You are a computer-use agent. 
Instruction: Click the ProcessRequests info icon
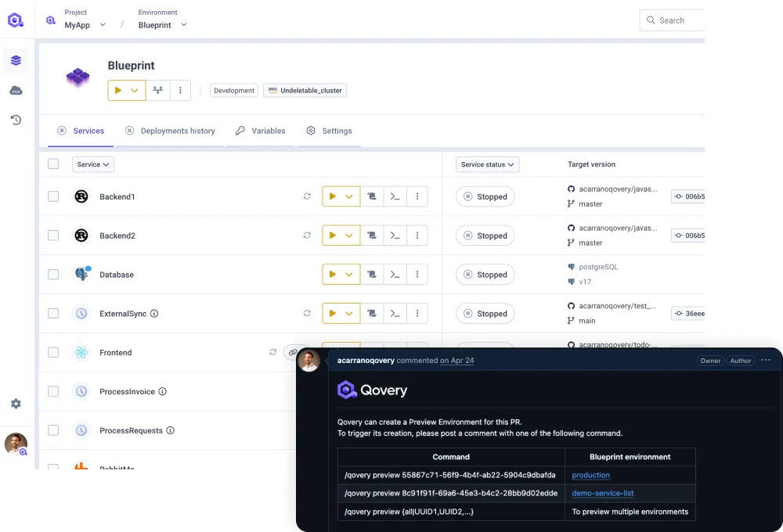tap(170, 430)
